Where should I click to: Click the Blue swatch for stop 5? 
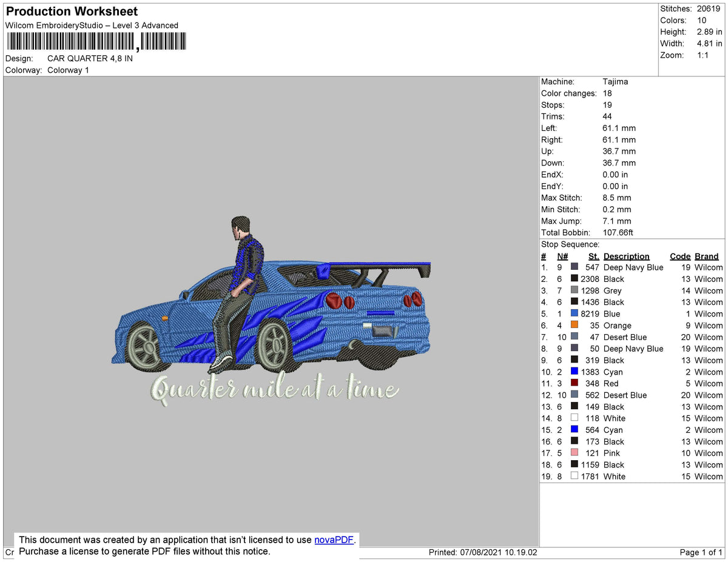(575, 313)
